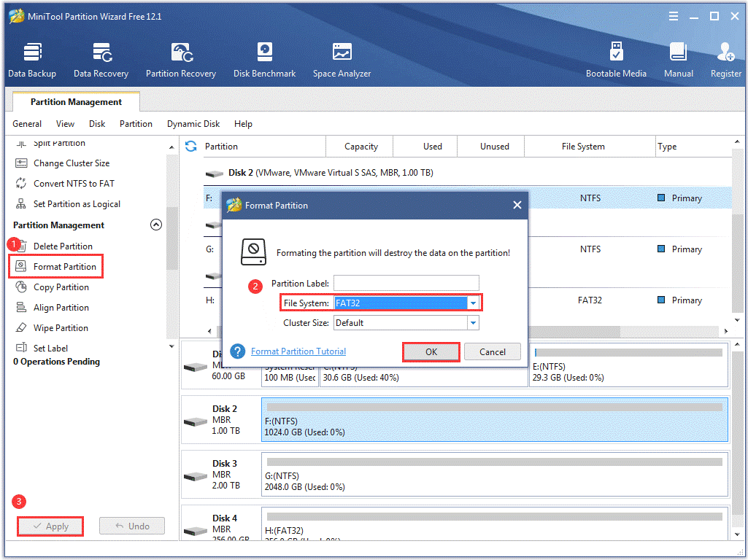Screen dimensions: 748x560
Task: Open Space Analyzer
Action: [x=342, y=60]
